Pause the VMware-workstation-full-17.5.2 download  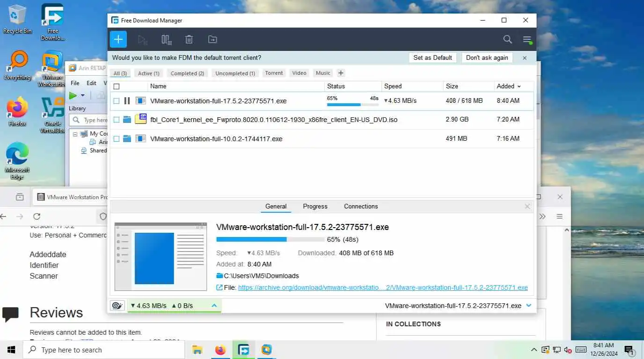(127, 101)
